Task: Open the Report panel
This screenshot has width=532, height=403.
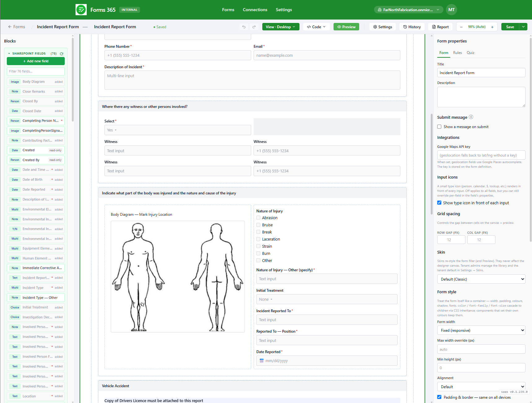Action: (x=440, y=27)
